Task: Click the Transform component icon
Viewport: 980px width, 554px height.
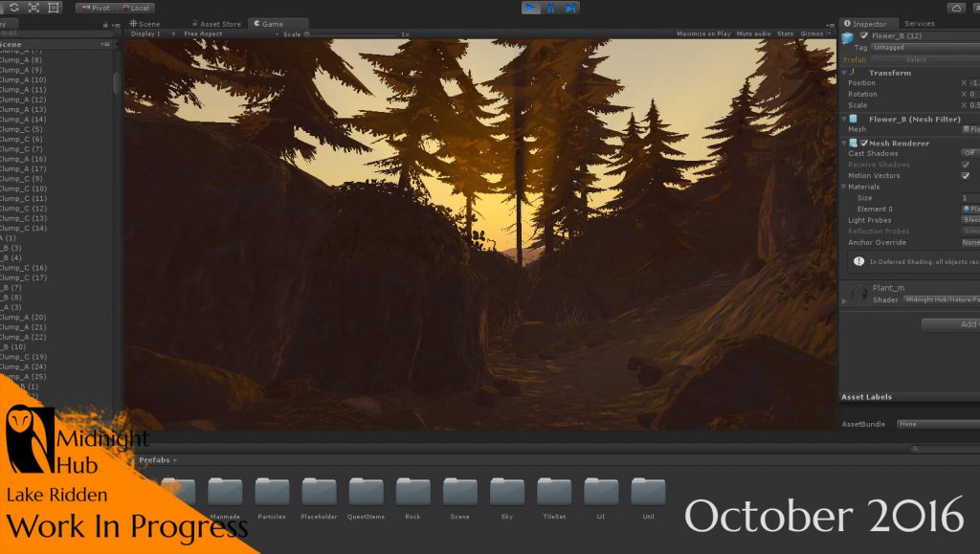Action: [853, 73]
